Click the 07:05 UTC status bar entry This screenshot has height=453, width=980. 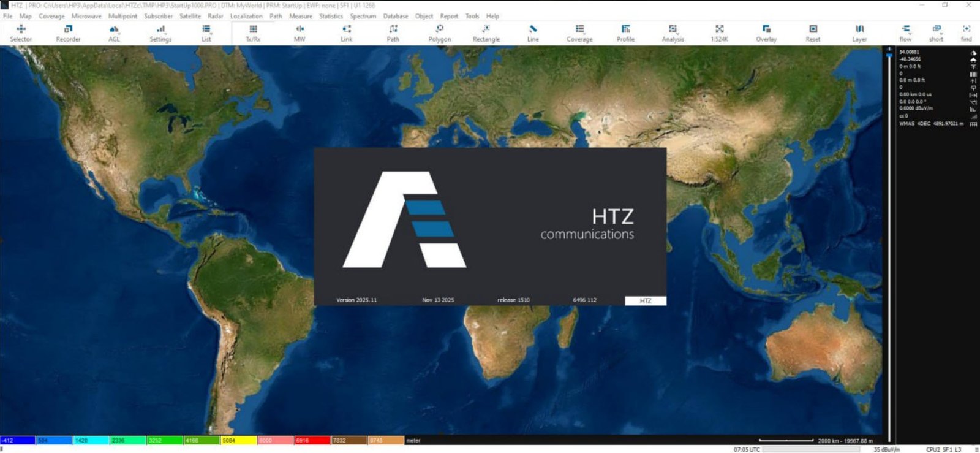[747, 449]
